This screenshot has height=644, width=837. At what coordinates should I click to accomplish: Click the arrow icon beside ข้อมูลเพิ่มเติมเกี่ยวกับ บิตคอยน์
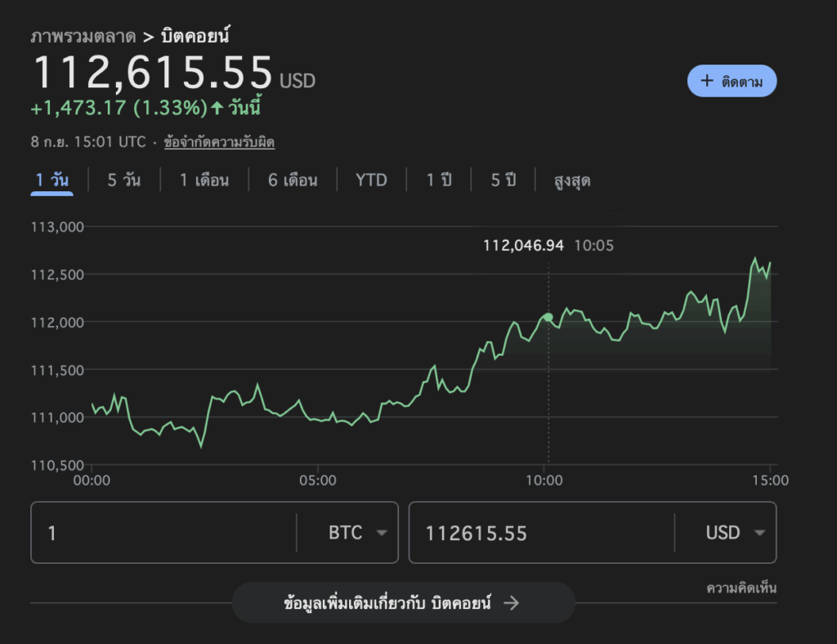[x=511, y=603]
